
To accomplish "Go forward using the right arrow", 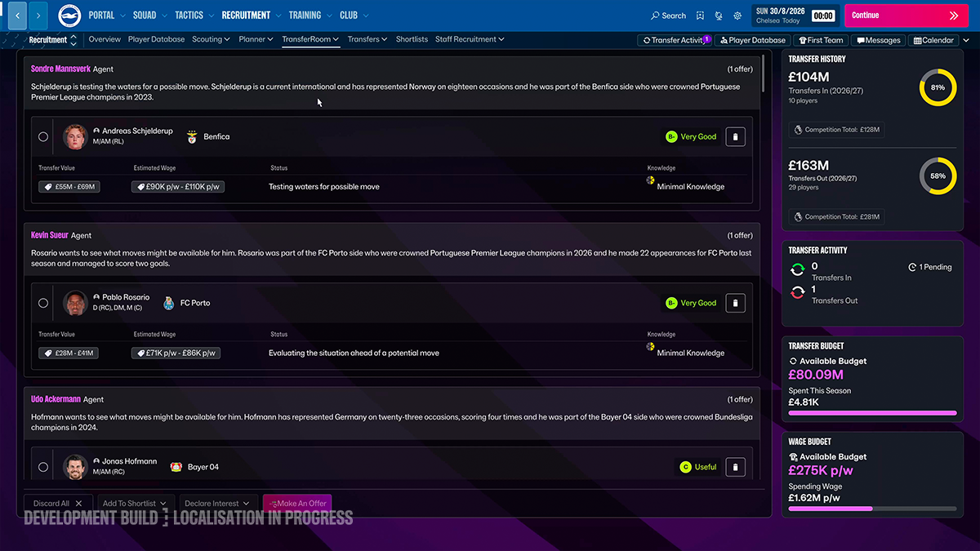I will [38, 15].
